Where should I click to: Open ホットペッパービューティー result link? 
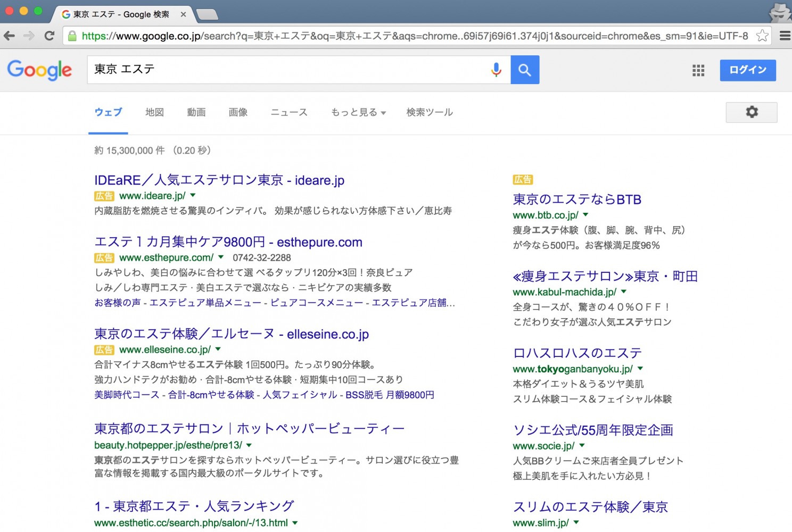click(x=250, y=429)
